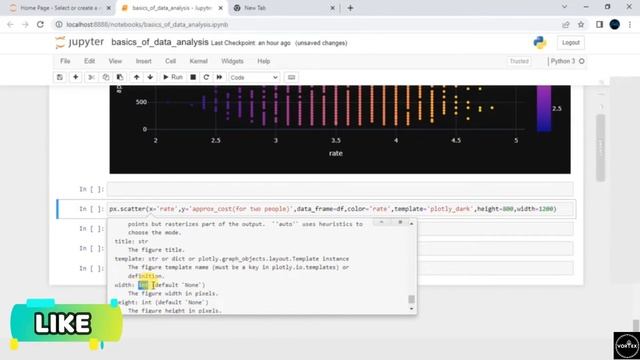Click the plot color scale bar

click(544, 109)
